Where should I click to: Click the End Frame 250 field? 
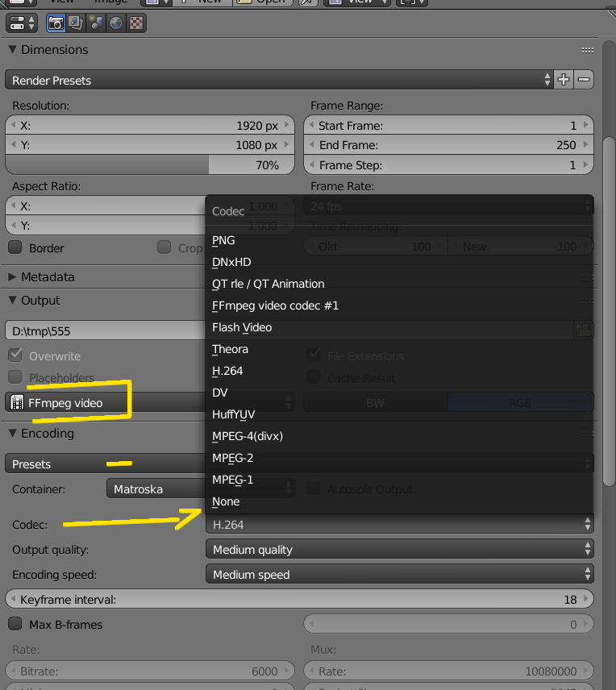(448, 145)
